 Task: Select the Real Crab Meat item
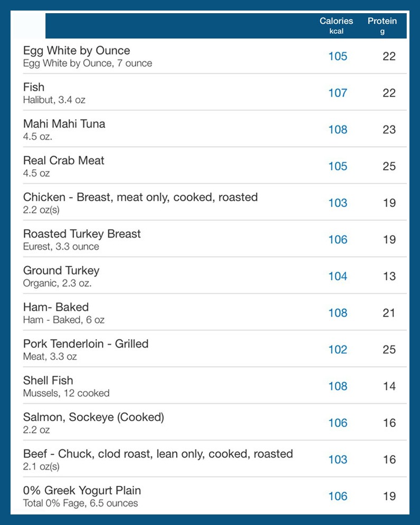coord(209,166)
